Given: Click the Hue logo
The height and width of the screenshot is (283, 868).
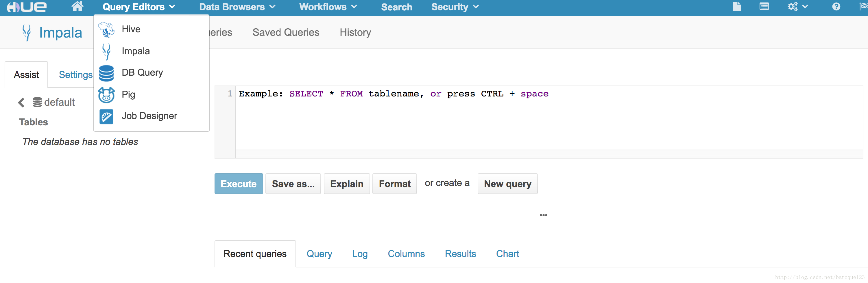Looking at the screenshot, I should pos(27,7).
